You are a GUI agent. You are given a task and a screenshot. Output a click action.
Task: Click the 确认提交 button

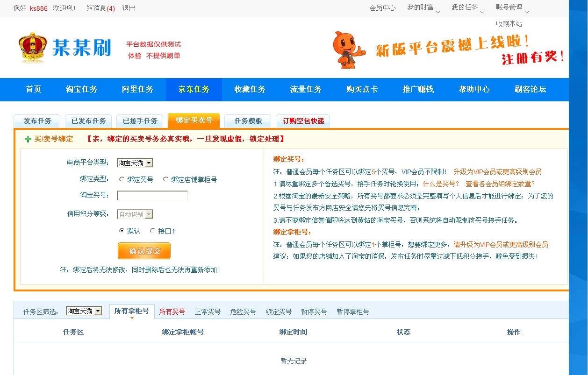144,251
